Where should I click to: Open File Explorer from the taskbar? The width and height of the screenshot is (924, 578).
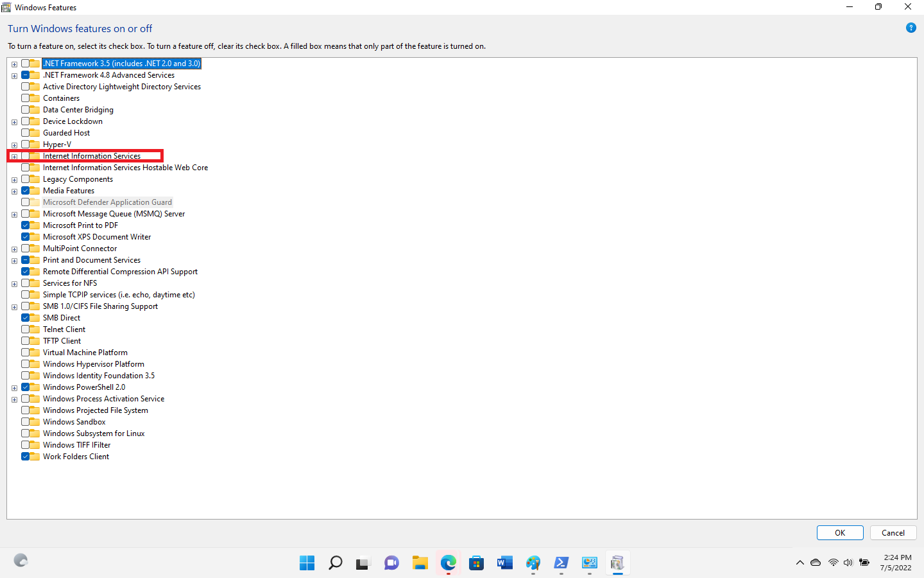coord(420,563)
